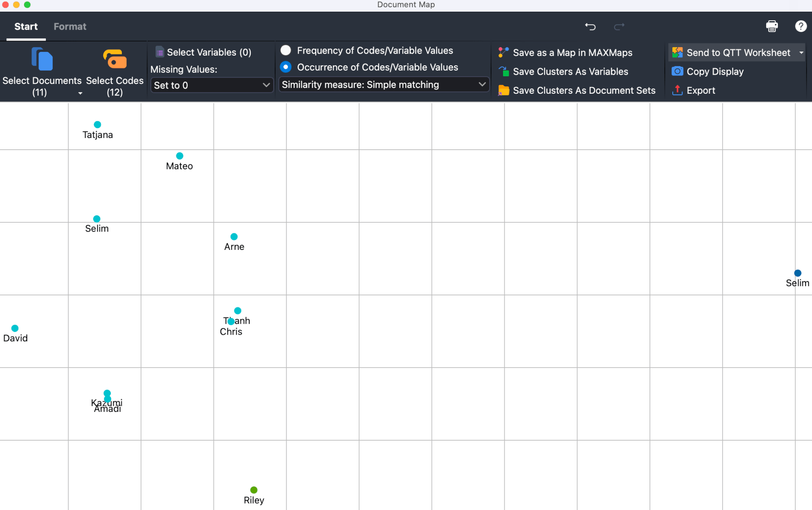Click Select Variables (0) button
812x510 pixels.
pos(203,52)
